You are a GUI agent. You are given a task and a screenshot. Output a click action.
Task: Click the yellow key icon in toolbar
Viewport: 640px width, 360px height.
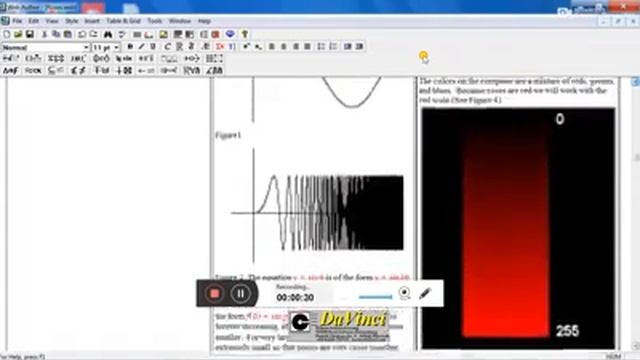[x=244, y=34]
